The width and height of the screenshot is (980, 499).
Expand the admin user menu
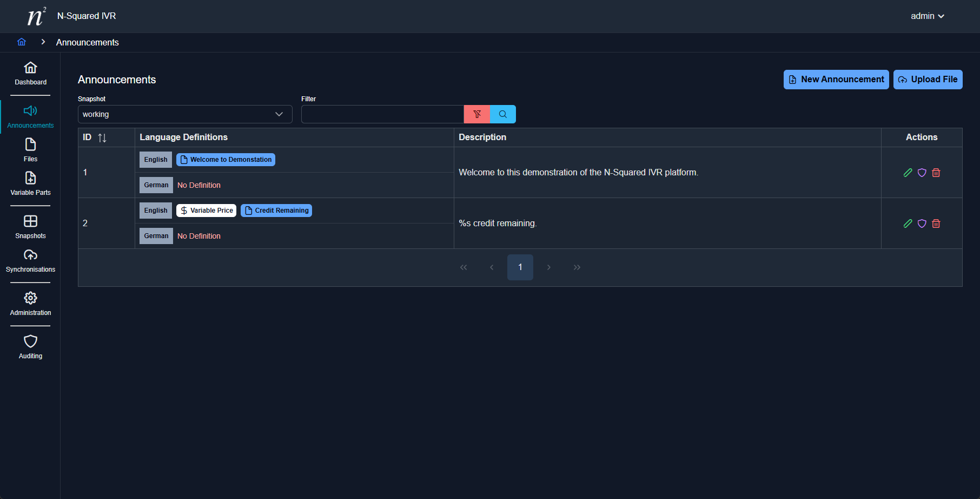(927, 16)
